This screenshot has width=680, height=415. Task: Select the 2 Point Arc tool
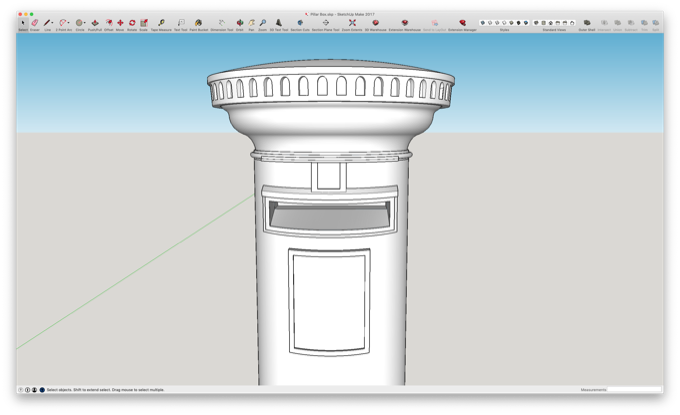(62, 23)
